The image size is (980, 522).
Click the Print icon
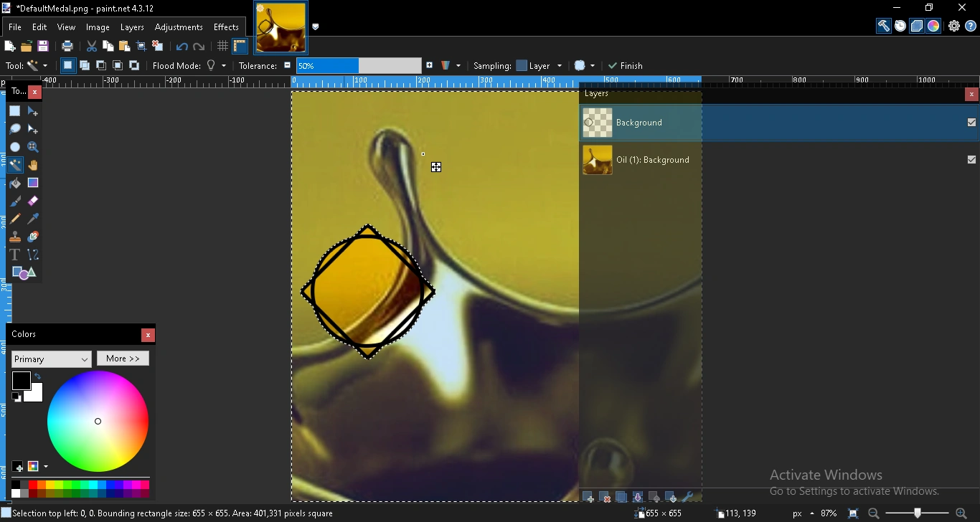[x=67, y=47]
